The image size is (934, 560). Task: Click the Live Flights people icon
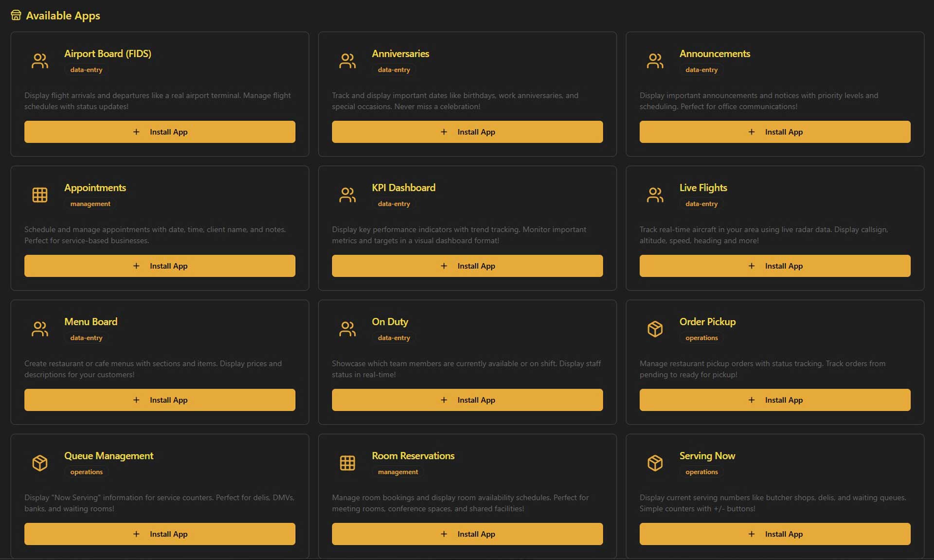655,195
